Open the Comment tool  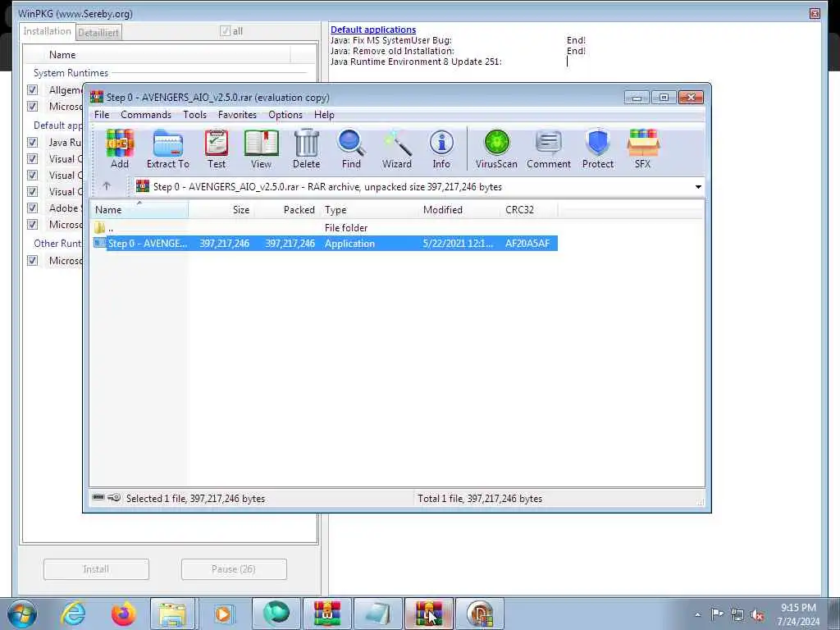549,149
